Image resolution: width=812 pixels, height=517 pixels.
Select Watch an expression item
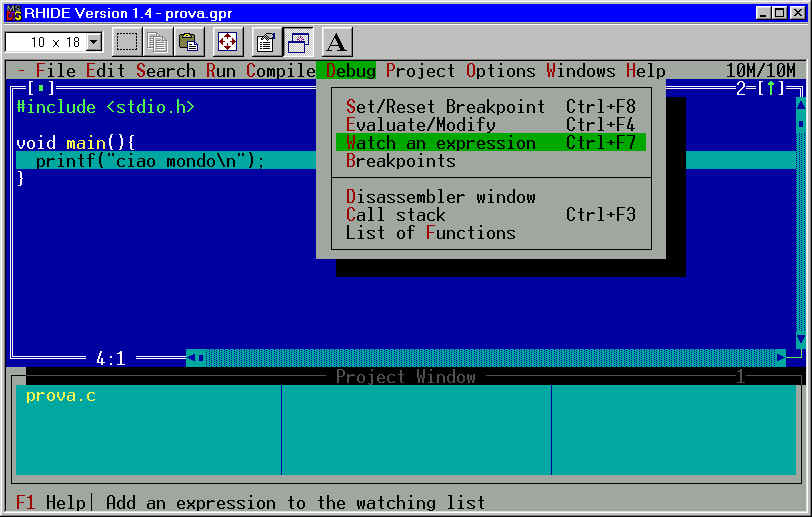tap(440, 143)
